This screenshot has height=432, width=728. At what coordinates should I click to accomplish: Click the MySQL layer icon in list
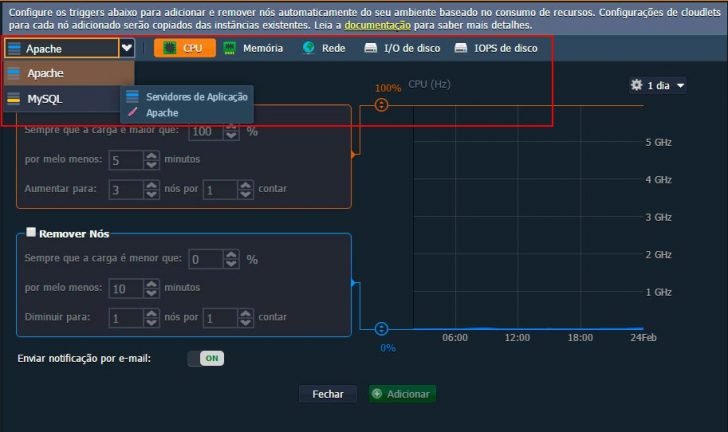[14, 98]
